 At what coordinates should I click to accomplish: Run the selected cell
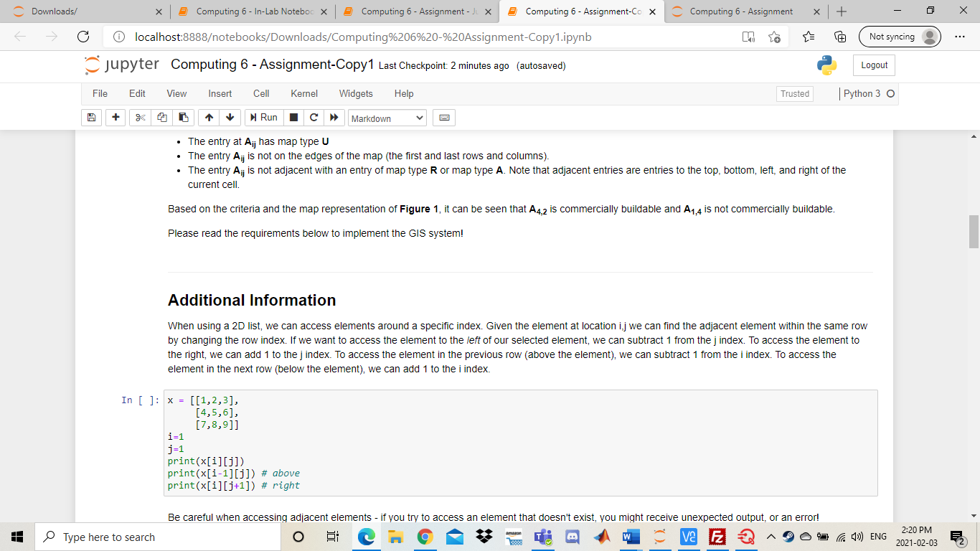coord(263,117)
